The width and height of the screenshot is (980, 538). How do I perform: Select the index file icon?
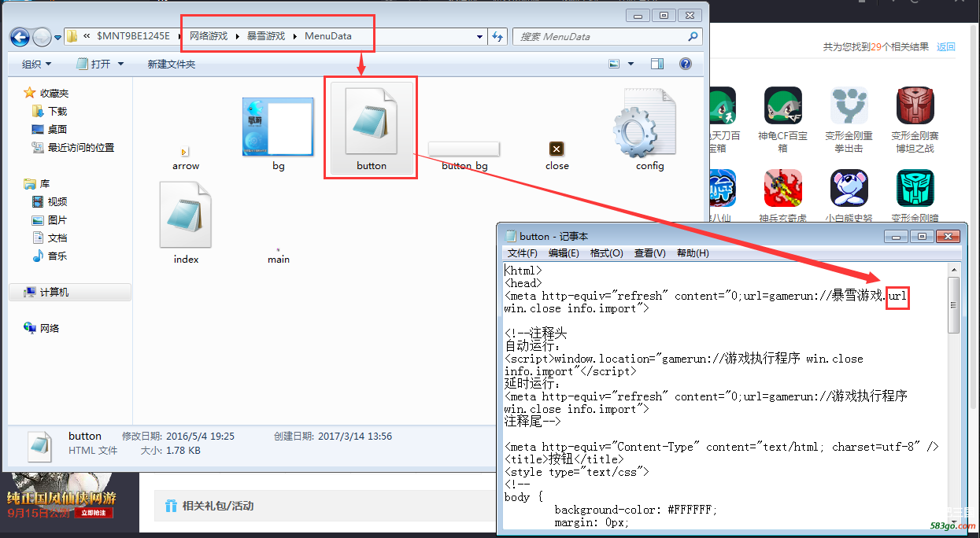coord(186,215)
